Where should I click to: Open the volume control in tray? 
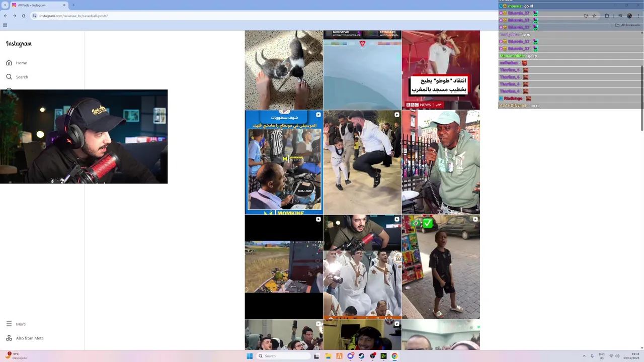617,356
